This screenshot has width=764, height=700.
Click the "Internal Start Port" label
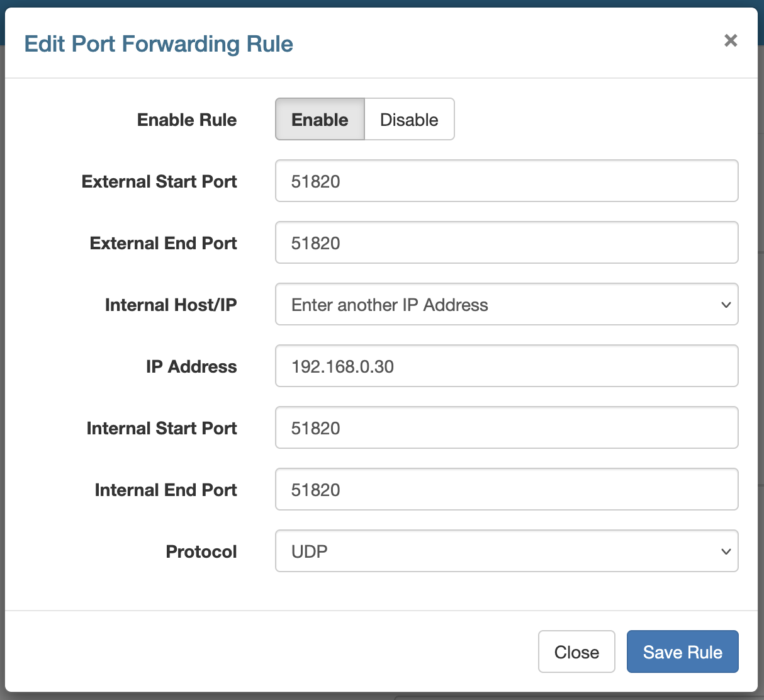162,428
